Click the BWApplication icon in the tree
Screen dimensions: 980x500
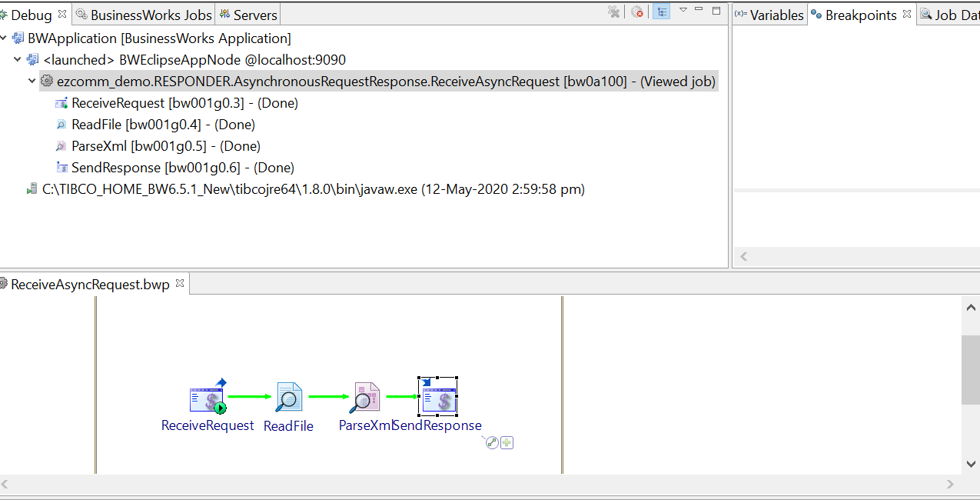18,38
